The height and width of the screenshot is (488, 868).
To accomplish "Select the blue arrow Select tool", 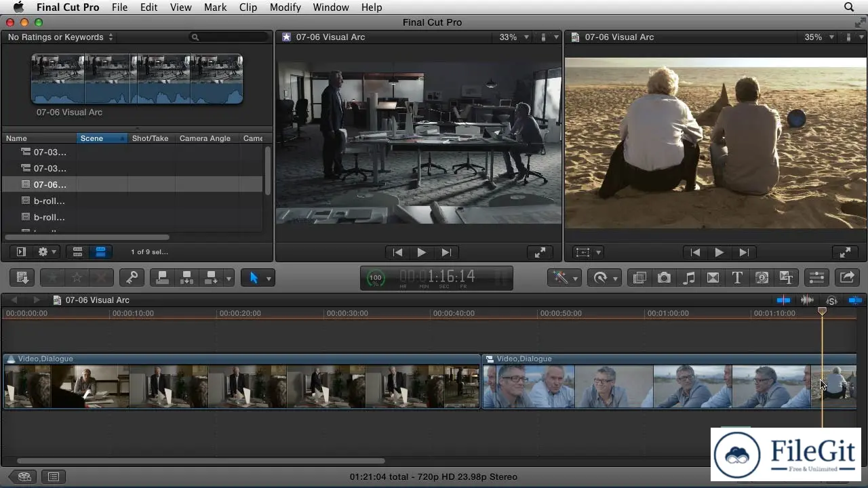I will pyautogui.click(x=254, y=277).
